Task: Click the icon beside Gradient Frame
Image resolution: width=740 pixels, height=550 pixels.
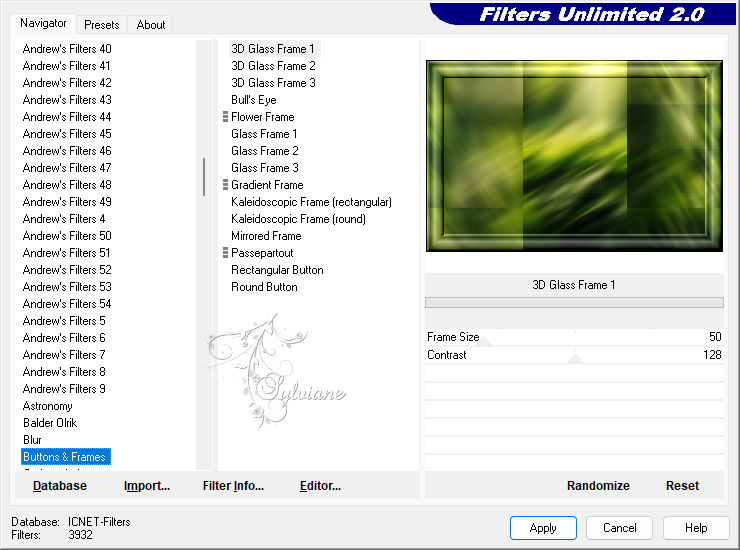Action: [x=225, y=185]
